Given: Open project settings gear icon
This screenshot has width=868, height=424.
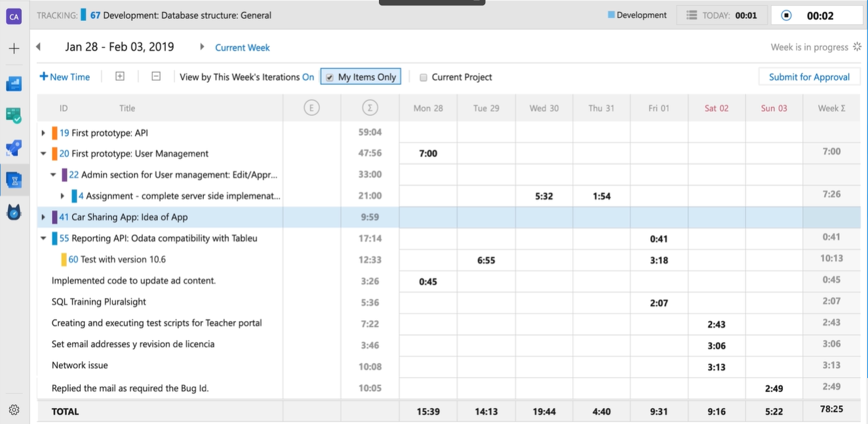Looking at the screenshot, I should tap(14, 410).
